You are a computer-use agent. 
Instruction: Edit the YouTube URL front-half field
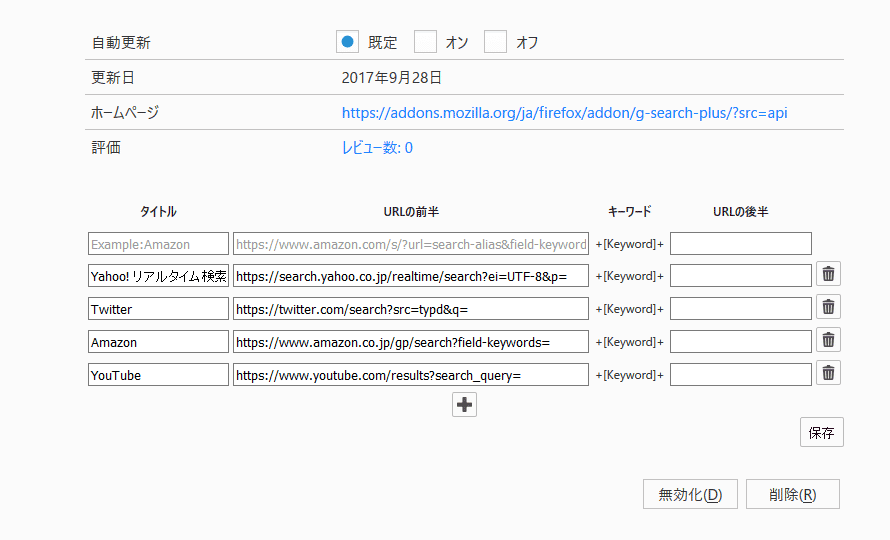(410, 375)
